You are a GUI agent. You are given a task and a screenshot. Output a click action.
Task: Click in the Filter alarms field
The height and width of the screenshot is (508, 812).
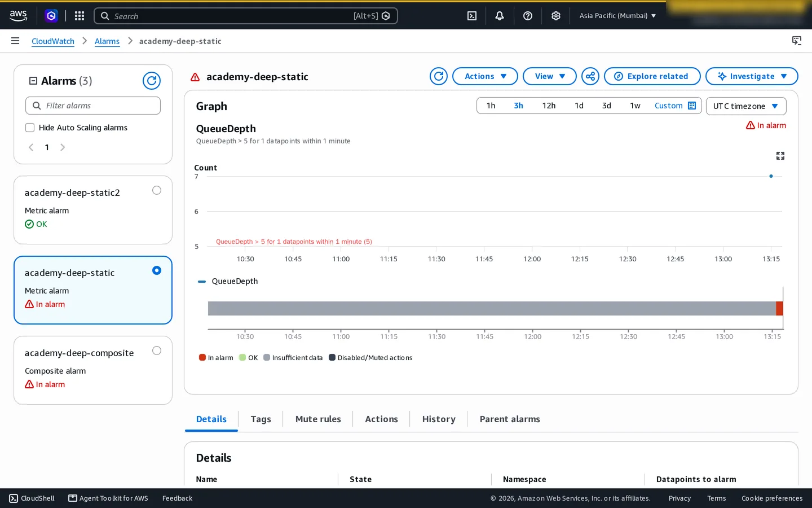93,106
